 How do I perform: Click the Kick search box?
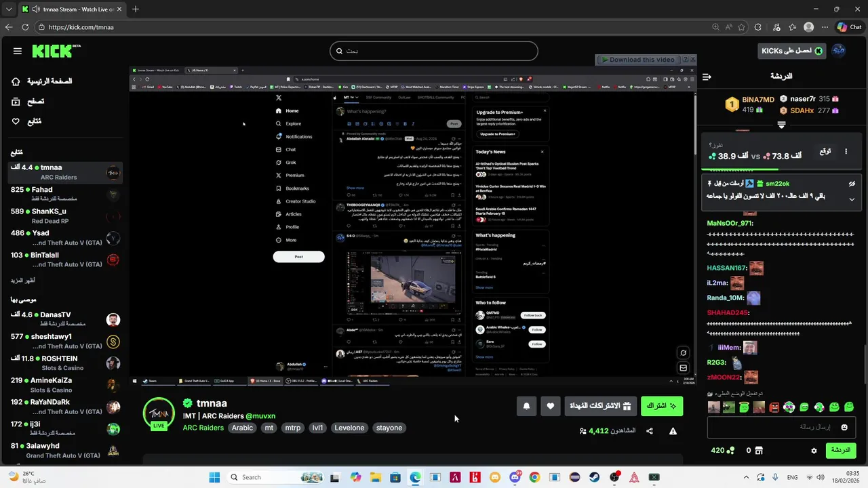coord(434,51)
